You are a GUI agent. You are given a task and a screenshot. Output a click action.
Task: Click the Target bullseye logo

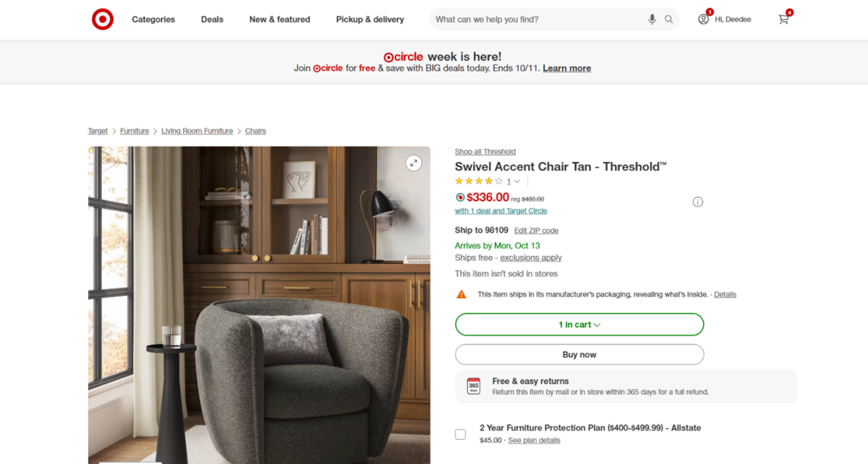point(102,19)
